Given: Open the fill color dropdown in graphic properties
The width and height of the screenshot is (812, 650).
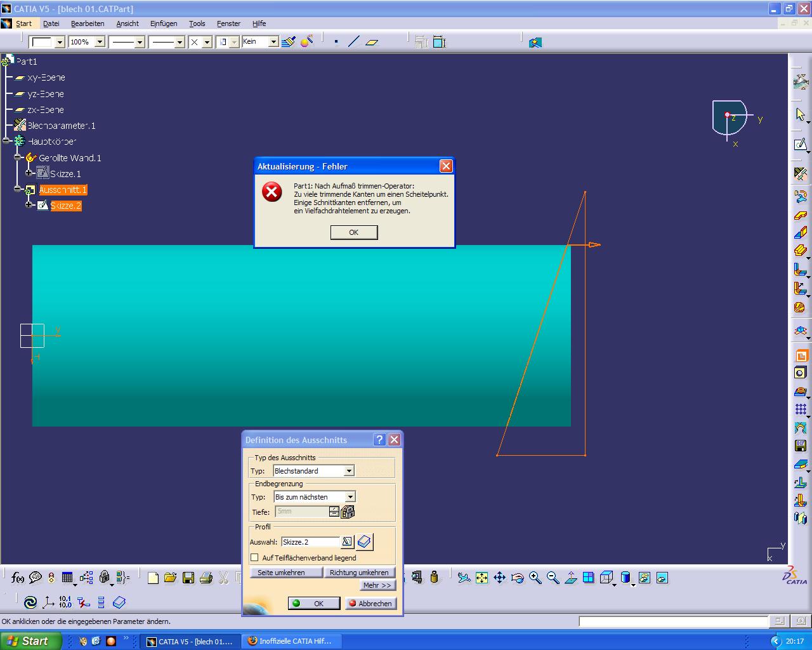Looking at the screenshot, I should tap(60, 42).
